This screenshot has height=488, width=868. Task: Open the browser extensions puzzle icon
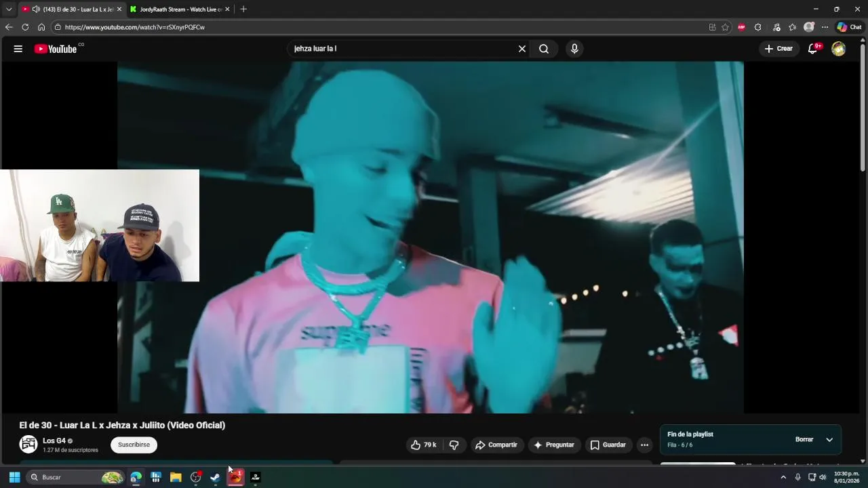(758, 27)
